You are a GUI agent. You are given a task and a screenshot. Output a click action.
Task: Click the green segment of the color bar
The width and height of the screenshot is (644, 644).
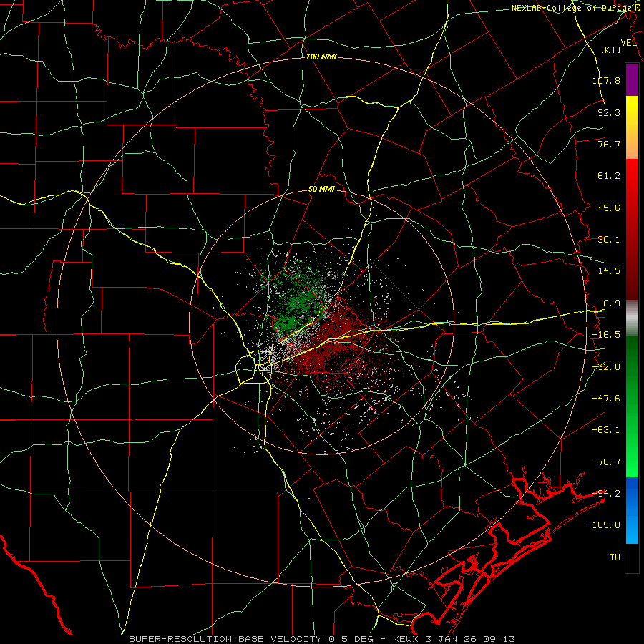tap(632, 406)
